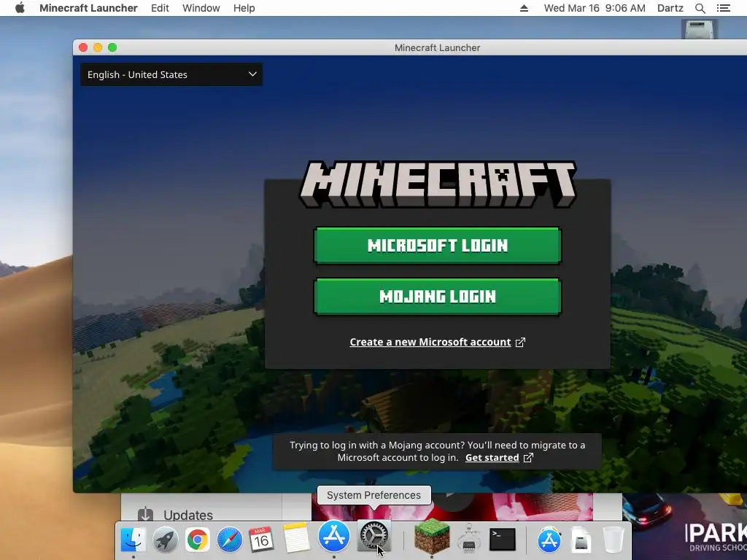
Task: Open the Window menu
Action: coord(201,8)
